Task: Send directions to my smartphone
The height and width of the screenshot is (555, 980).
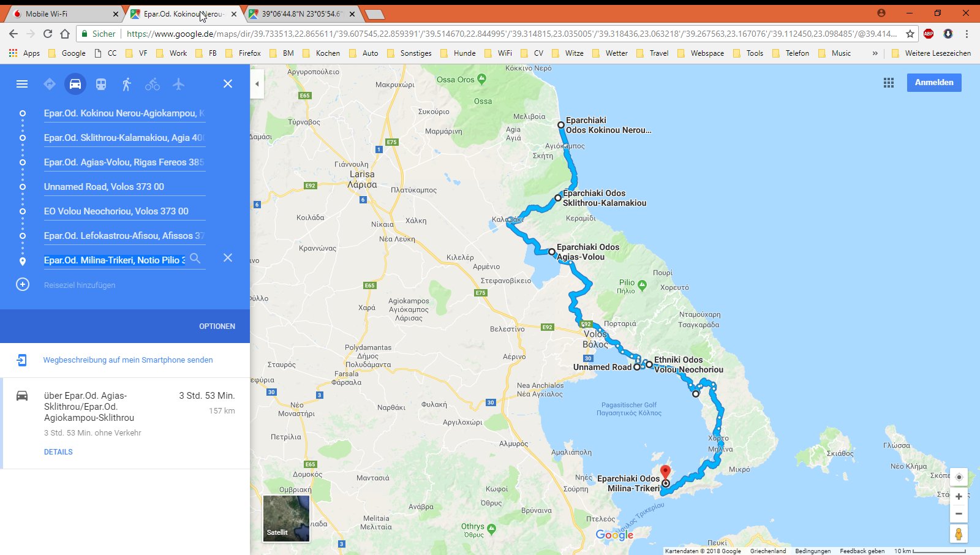Action: point(128,360)
